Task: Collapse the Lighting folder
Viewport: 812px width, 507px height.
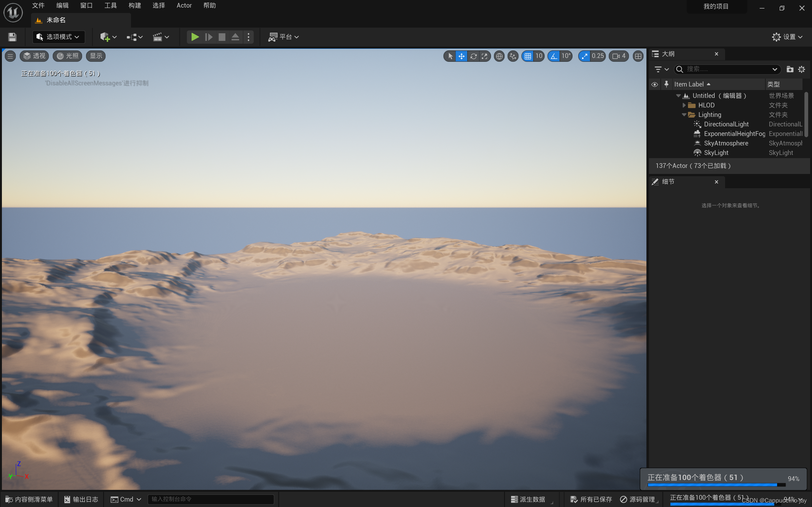Action: (x=684, y=115)
